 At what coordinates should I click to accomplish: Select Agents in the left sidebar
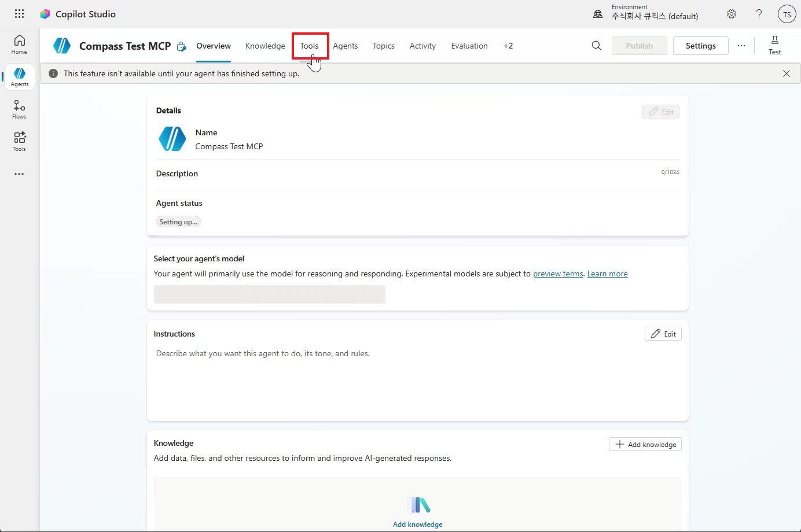19,77
